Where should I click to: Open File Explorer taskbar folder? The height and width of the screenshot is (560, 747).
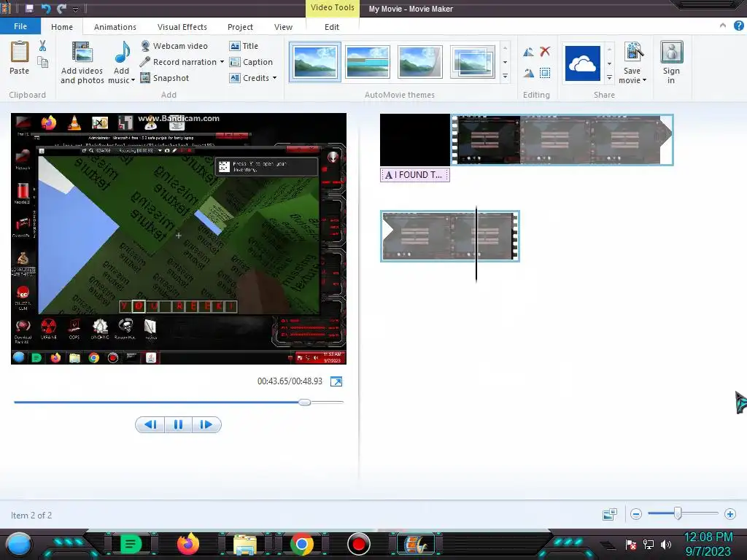point(245,545)
